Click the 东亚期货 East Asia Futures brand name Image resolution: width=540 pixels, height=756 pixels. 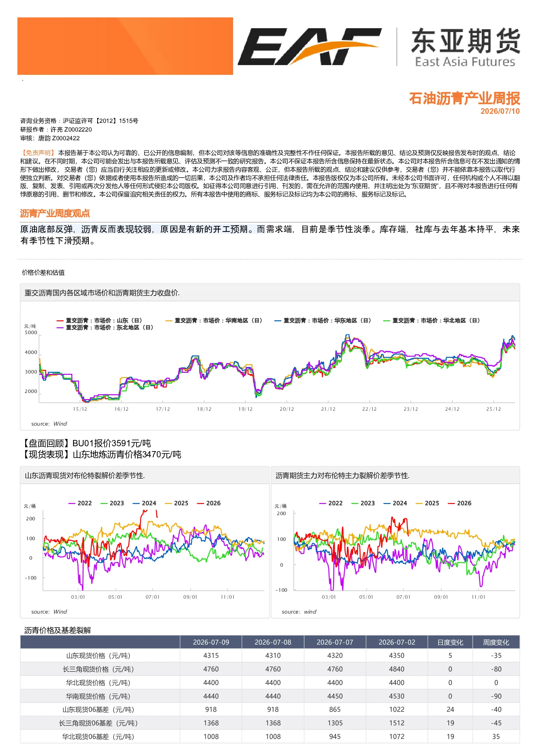coord(465,47)
